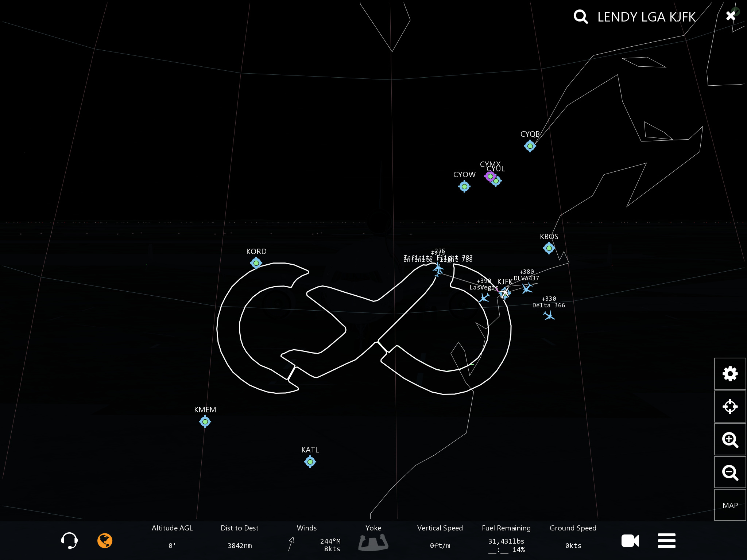This screenshot has width=747, height=560.
Task: Select the KORD airport marker
Action: coord(256,263)
